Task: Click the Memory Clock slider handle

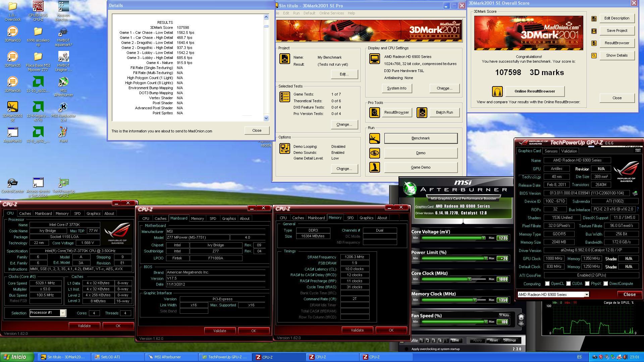Action: click(x=475, y=300)
